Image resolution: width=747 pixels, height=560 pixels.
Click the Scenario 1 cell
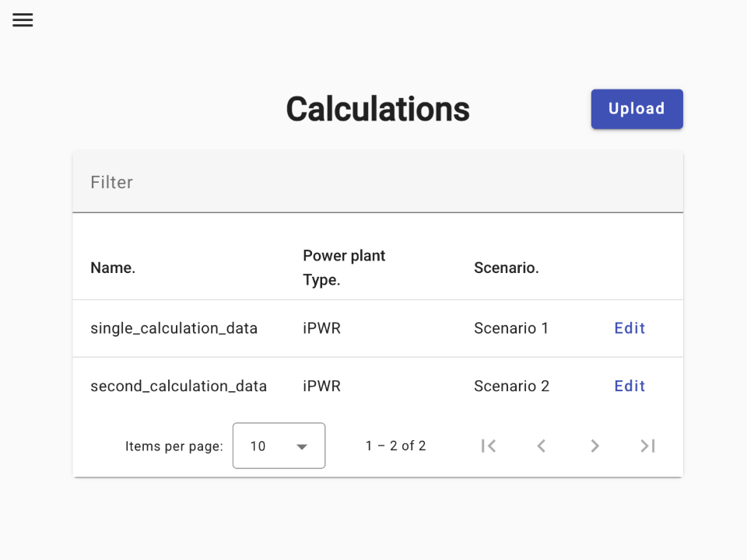[x=511, y=328]
